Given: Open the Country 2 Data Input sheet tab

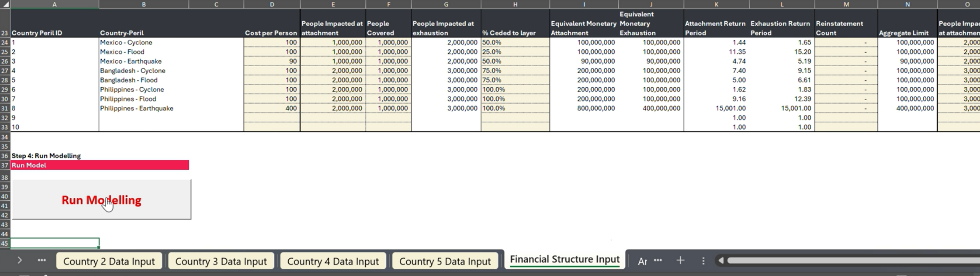Looking at the screenshot, I should point(109,261).
